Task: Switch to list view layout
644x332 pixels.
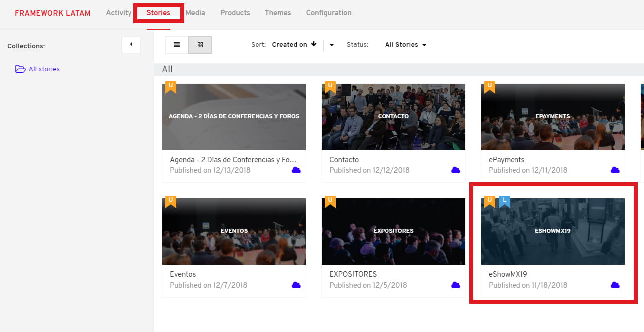Action: 177,45
